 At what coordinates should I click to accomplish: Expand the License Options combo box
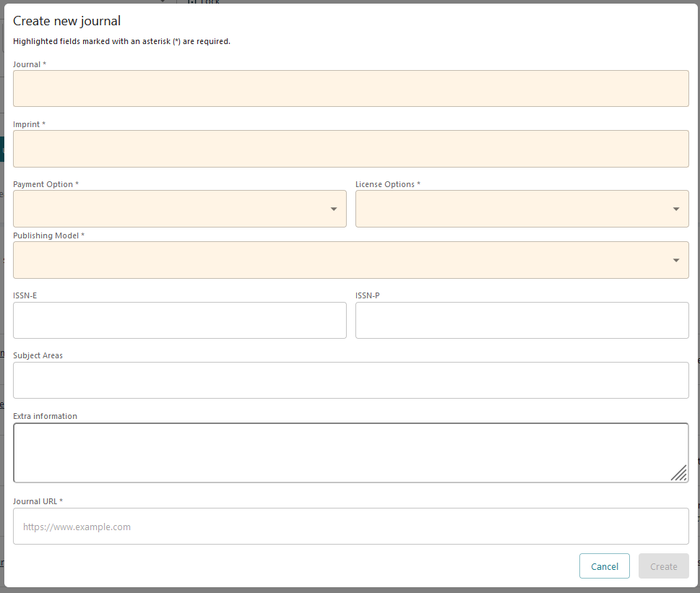[x=522, y=208]
